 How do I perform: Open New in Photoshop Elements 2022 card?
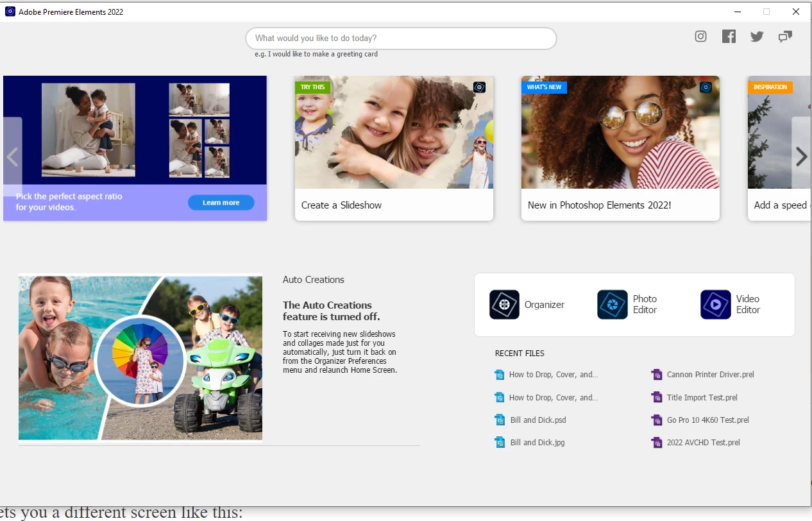point(620,148)
